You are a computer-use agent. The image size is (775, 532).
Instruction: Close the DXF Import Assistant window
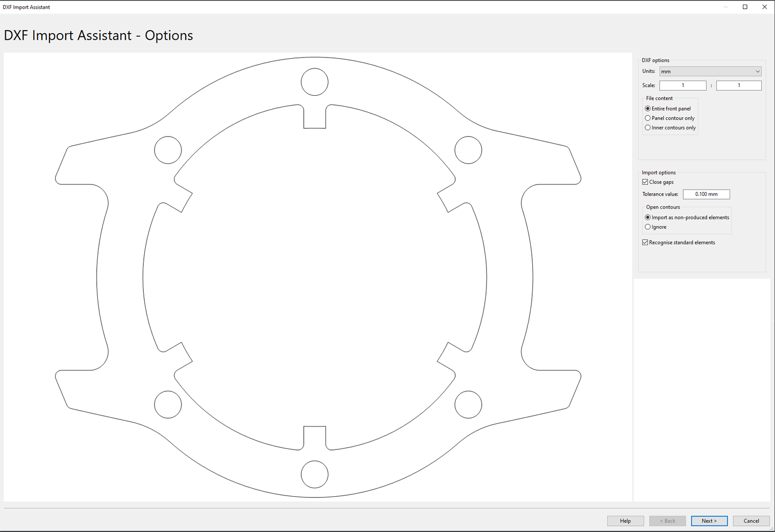coord(764,7)
